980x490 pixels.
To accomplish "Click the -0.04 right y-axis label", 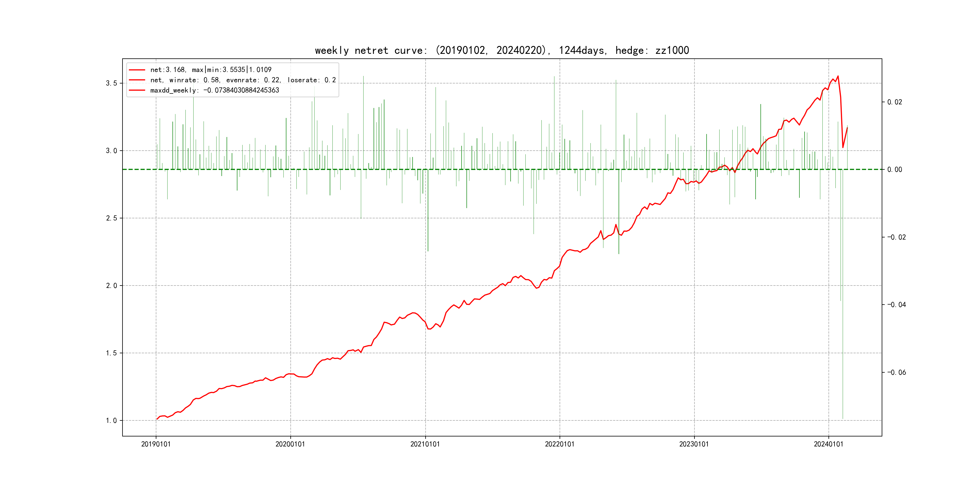I will click(x=896, y=305).
